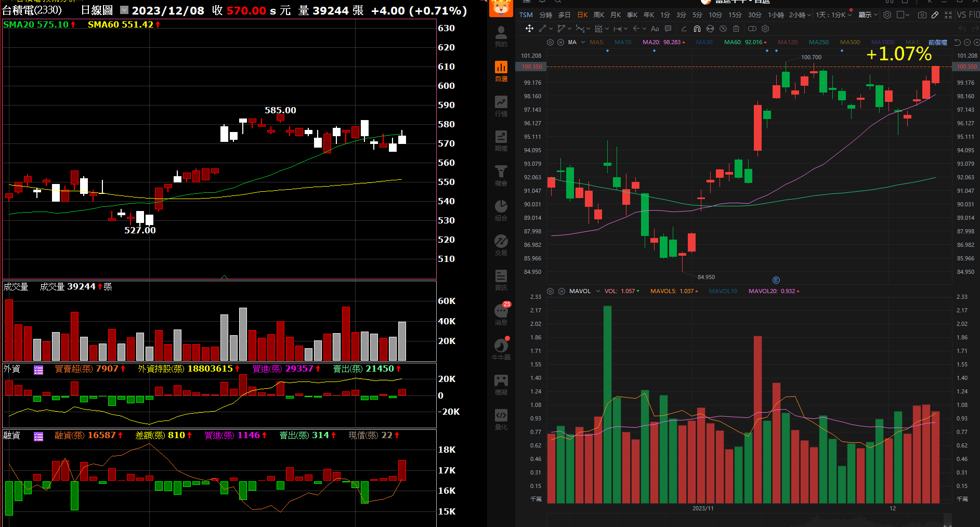Open MA indicator settings gear
Viewport: 980px width, 527px height.
551,42
